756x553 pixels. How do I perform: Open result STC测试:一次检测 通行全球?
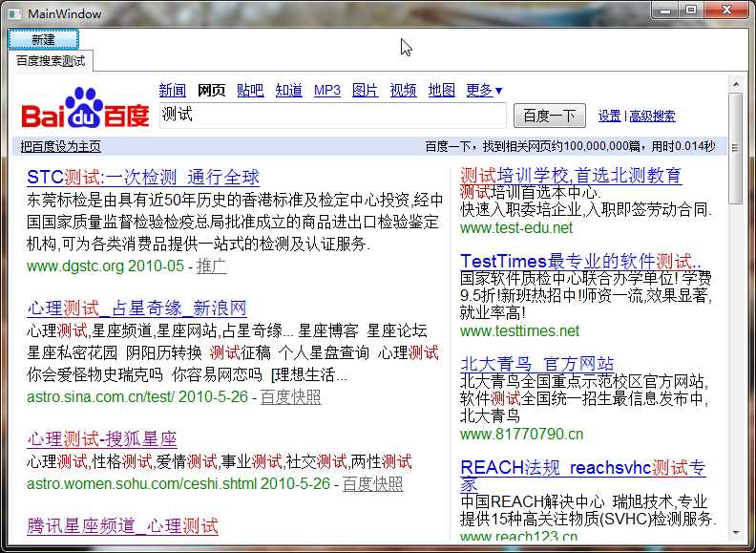pyautogui.click(x=143, y=177)
